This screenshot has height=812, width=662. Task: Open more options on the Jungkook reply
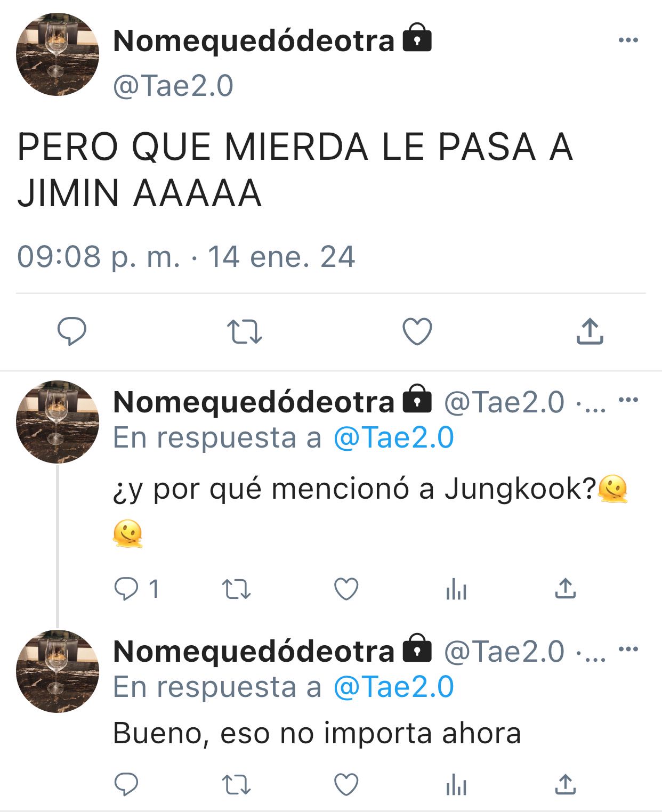pyautogui.click(x=628, y=400)
